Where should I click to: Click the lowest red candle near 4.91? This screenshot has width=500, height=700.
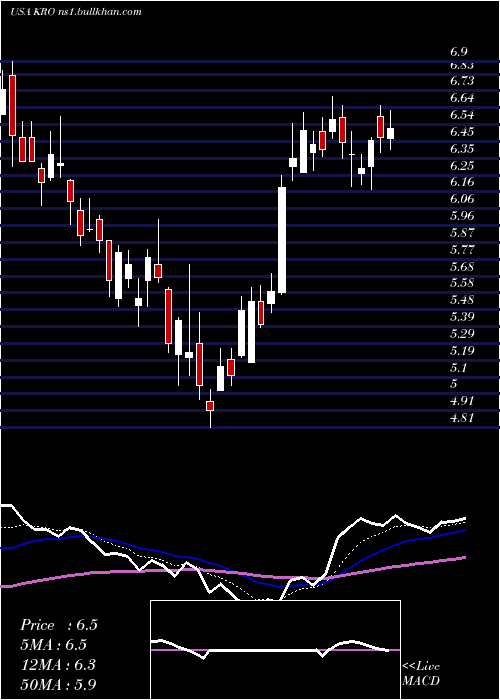pyautogui.click(x=210, y=406)
